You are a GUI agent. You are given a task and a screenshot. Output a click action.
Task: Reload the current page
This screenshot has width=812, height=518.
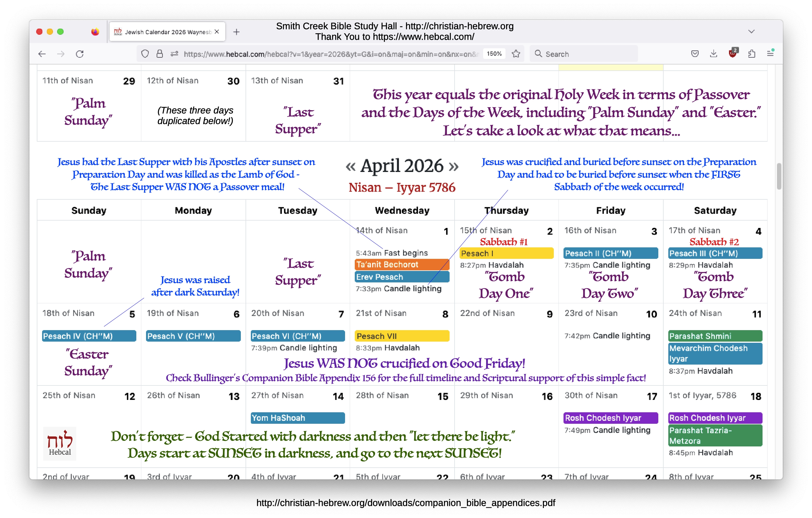point(79,54)
